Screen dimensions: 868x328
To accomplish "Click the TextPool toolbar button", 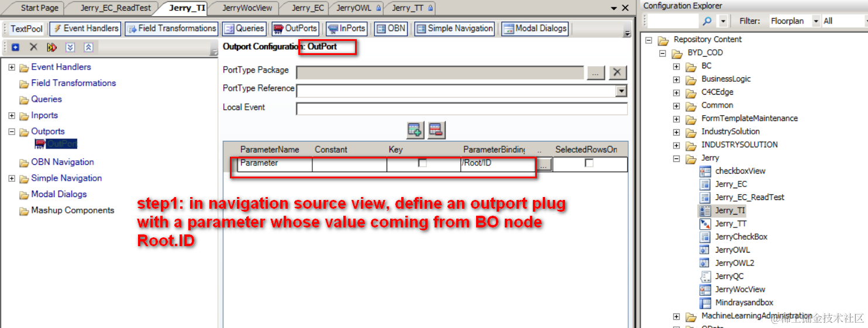I will (x=27, y=29).
